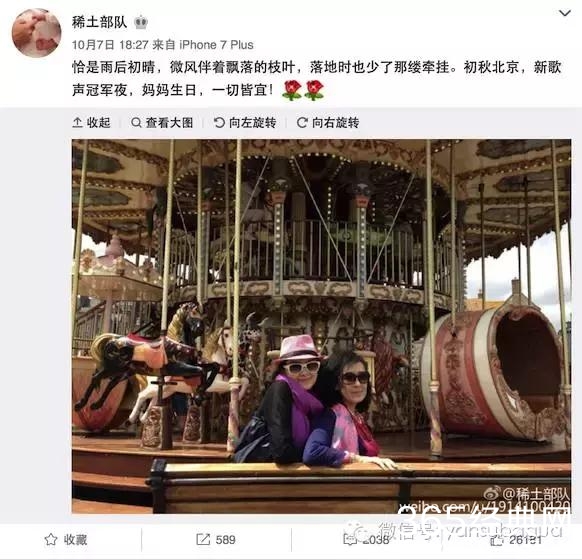Screen dimensions: 582x560
Task: Rotate the image right with 向右旋转
Action: 328,122
